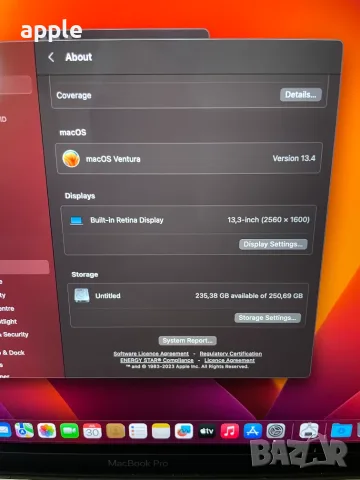The width and height of the screenshot is (360, 480).
Task: Open Photos from the Dock
Action: (47, 431)
